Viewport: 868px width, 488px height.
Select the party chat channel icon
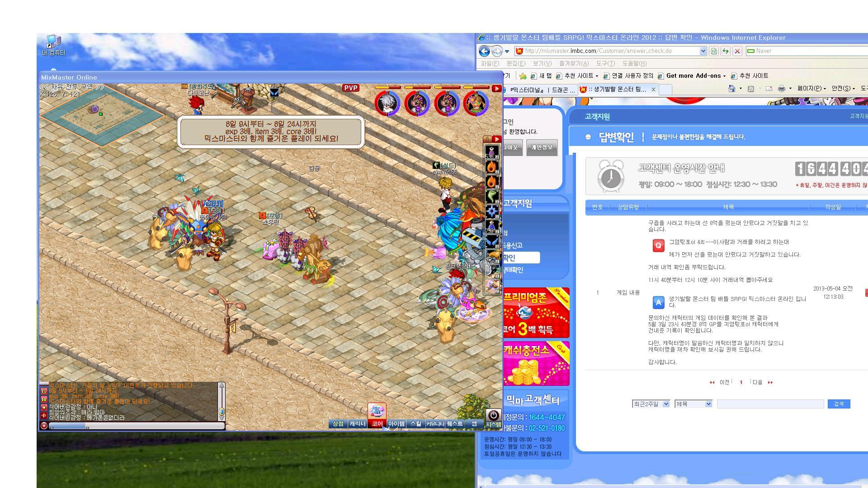44,399
